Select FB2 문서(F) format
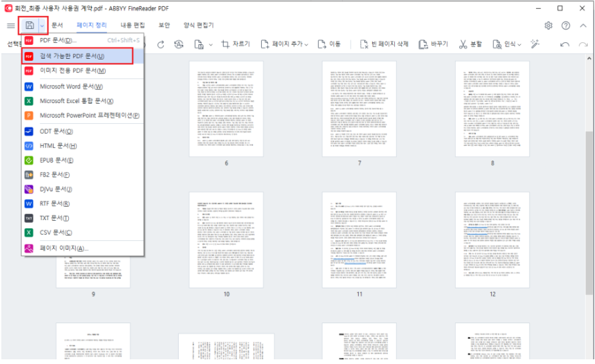Screen dimensions: 595x364 [x=82, y=175]
